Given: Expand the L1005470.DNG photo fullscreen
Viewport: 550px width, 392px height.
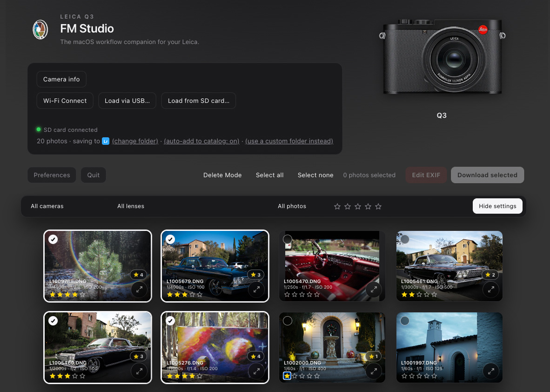Looking at the screenshot, I should 374,290.
